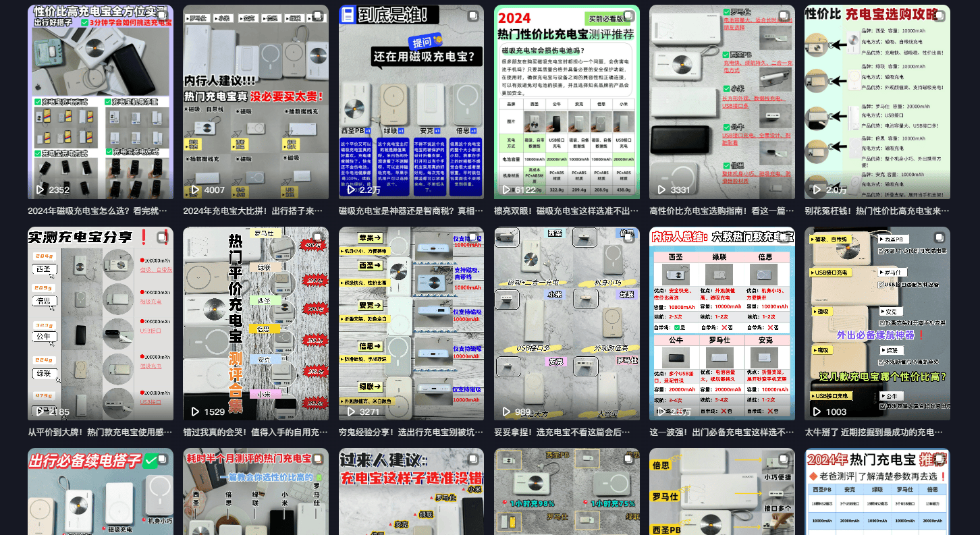980x535 pixels.
Task: Open the title '别花冤枉钱！热门性价比高充电宝来…'
Action: point(877,210)
